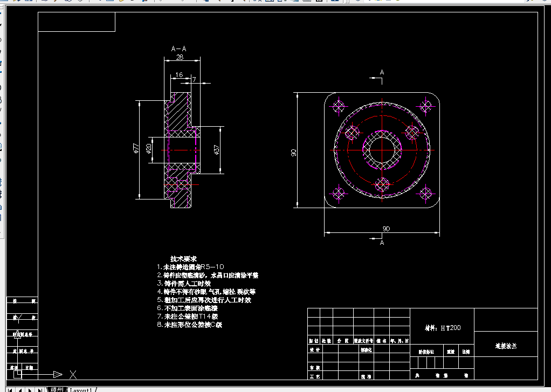Image resolution: width=551 pixels, height=392 pixels.
Task: Step to the next layout tab
Action: pos(30,389)
